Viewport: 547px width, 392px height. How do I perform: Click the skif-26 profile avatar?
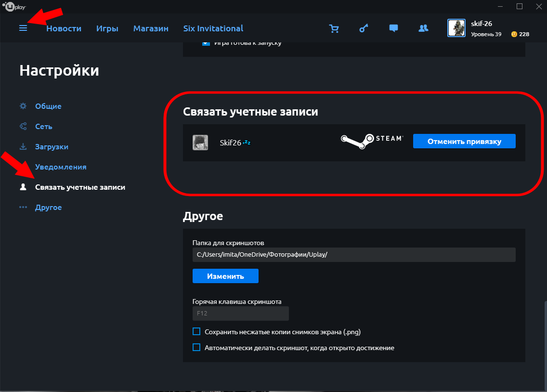click(456, 28)
